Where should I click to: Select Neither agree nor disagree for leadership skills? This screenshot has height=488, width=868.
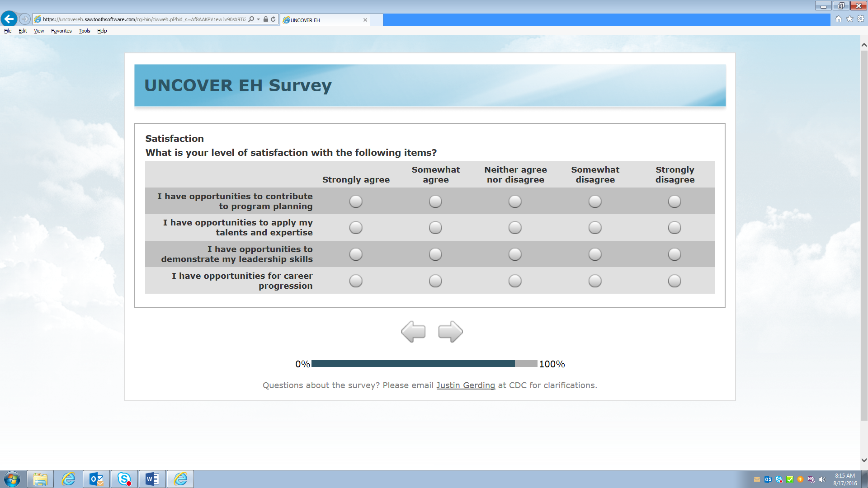coord(515,254)
